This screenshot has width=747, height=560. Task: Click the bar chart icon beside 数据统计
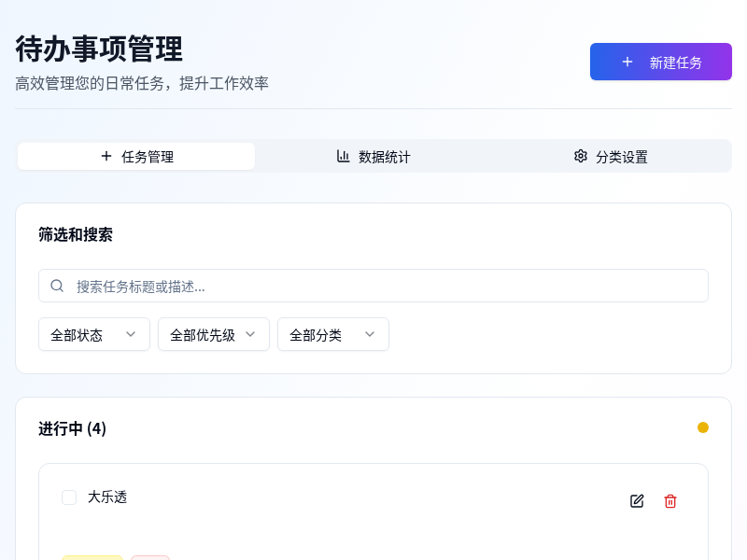point(343,157)
